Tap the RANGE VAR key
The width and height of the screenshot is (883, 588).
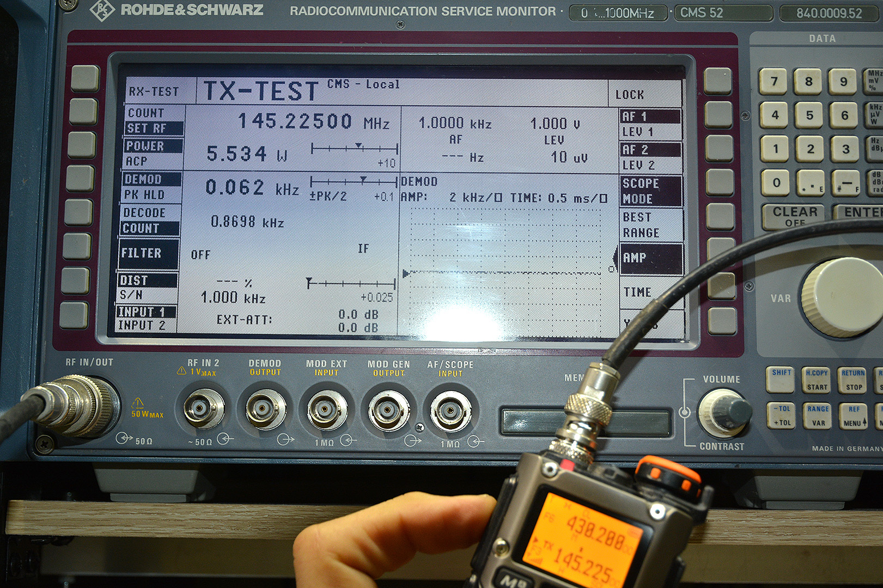[x=818, y=416]
